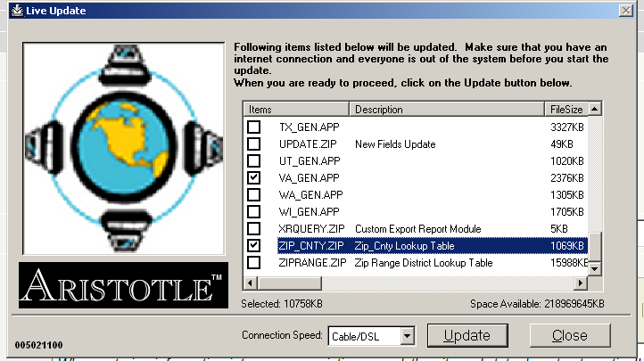Click the Update button
The width and height of the screenshot is (644, 361).
[x=467, y=335]
